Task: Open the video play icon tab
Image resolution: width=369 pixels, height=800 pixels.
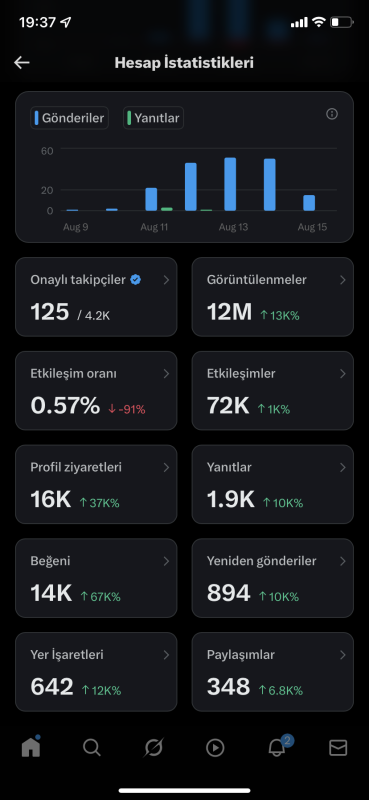Action: coord(215,748)
